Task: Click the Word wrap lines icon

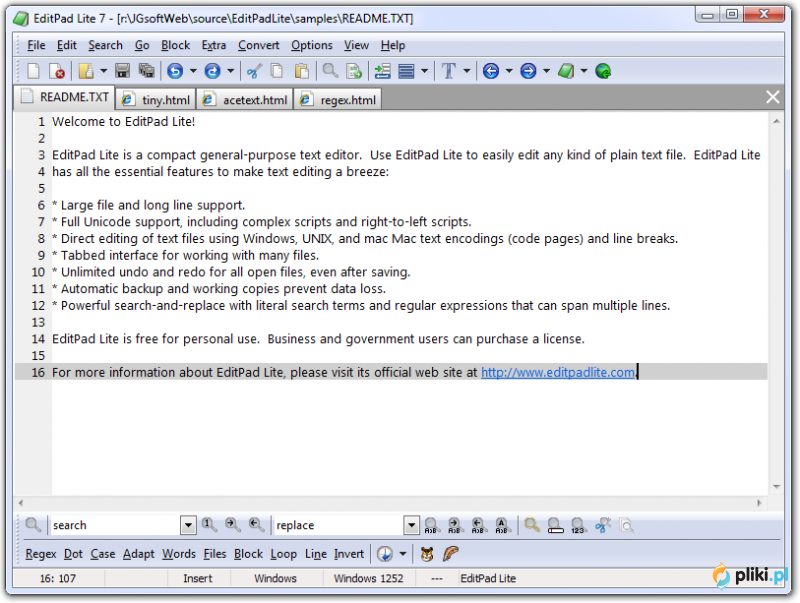Action: point(406,71)
